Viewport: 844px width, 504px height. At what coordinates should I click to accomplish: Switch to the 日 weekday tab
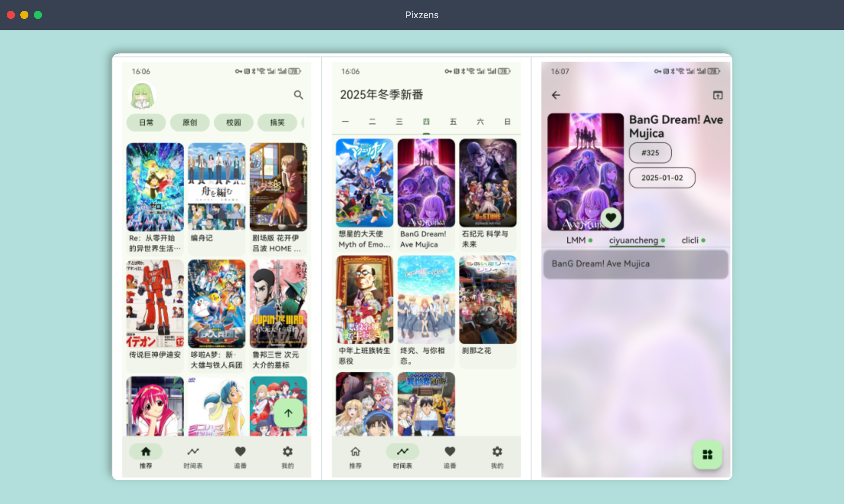(507, 122)
